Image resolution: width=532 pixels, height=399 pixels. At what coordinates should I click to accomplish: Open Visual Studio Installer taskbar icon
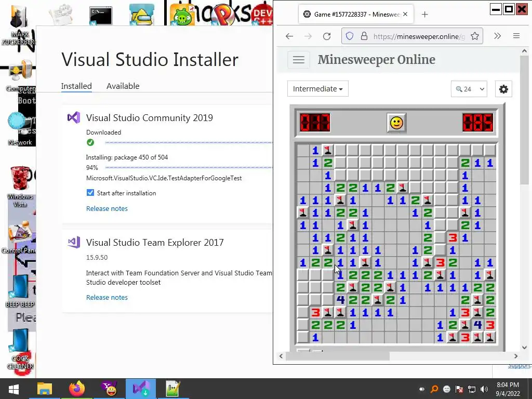point(141,389)
